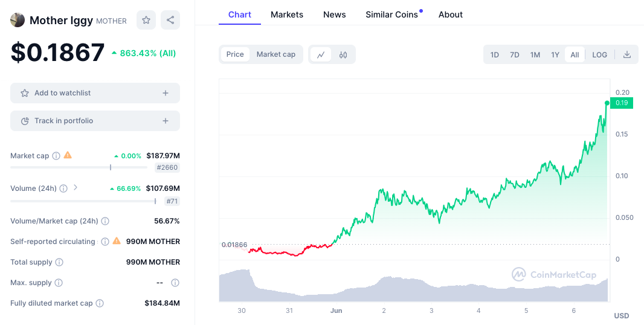Open the About tab
Image resolution: width=644 pixels, height=325 pixels.
click(x=451, y=14)
